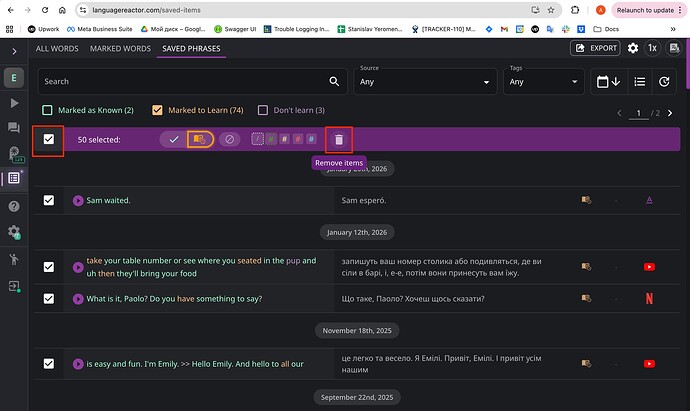
Task: Click the don't-learn crossed circle icon
Action: point(229,140)
